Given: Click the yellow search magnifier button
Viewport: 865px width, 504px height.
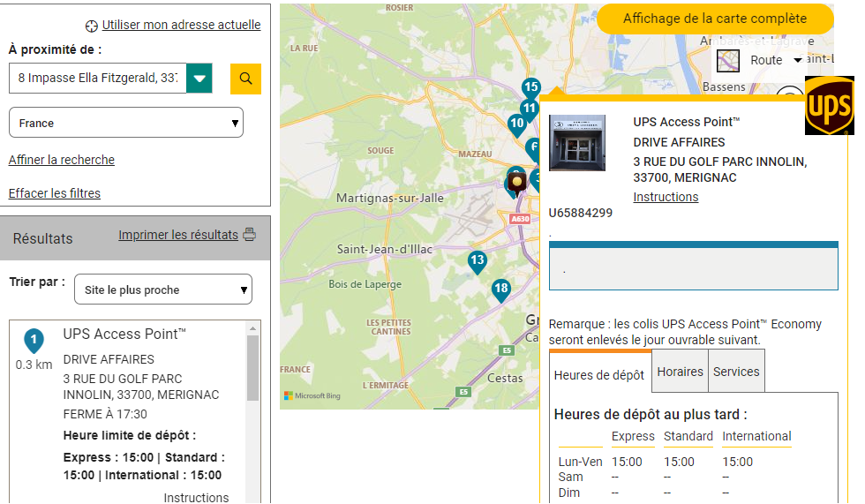Looking at the screenshot, I should point(245,79).
